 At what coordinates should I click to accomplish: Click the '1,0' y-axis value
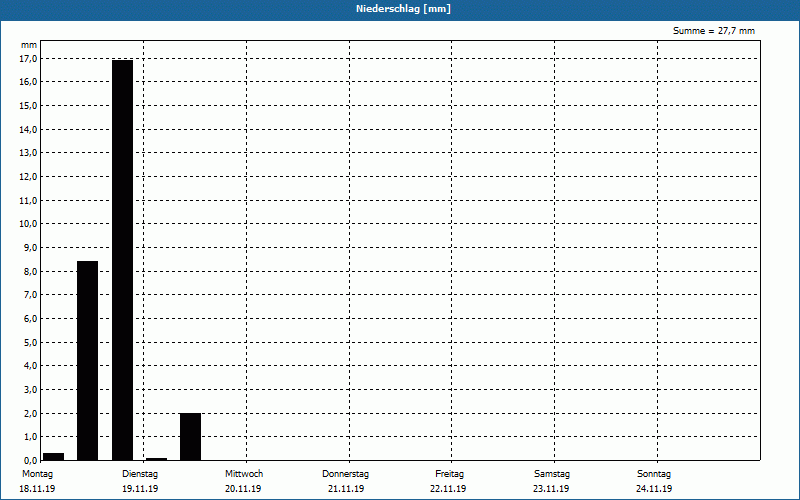pyautogui.click(x=30, y=436)
